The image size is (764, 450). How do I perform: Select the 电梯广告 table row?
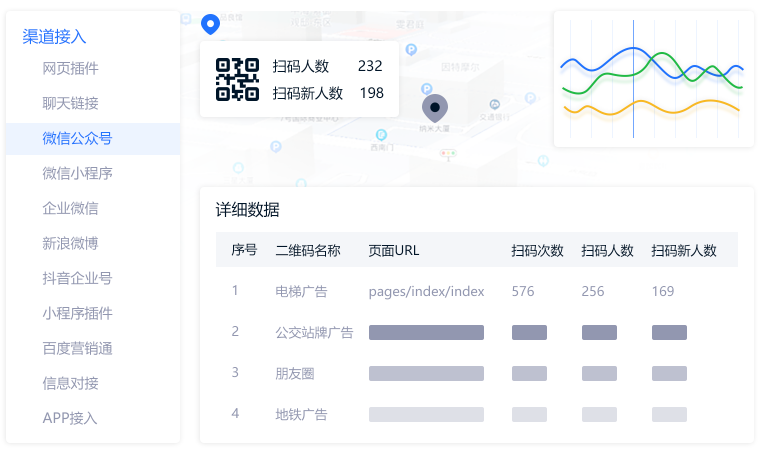301,292
